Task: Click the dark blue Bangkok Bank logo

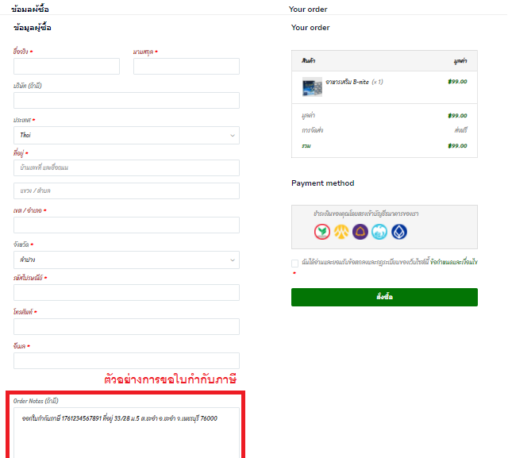Action: tap(399, 232)
